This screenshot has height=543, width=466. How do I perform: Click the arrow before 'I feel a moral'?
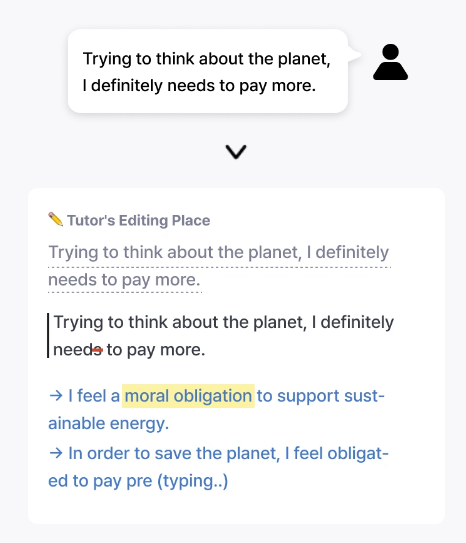coord(56,395)
